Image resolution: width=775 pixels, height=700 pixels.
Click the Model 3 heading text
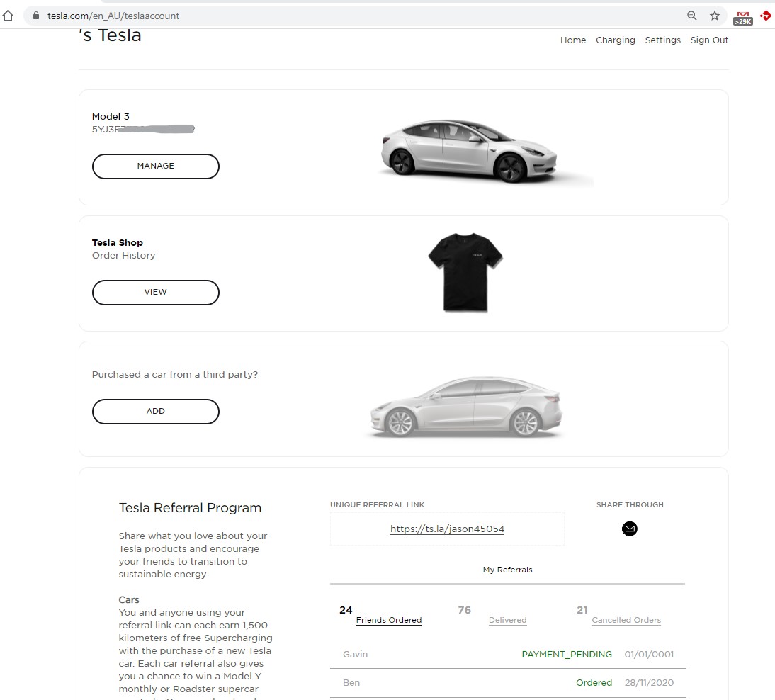click(x=111, y=117)
